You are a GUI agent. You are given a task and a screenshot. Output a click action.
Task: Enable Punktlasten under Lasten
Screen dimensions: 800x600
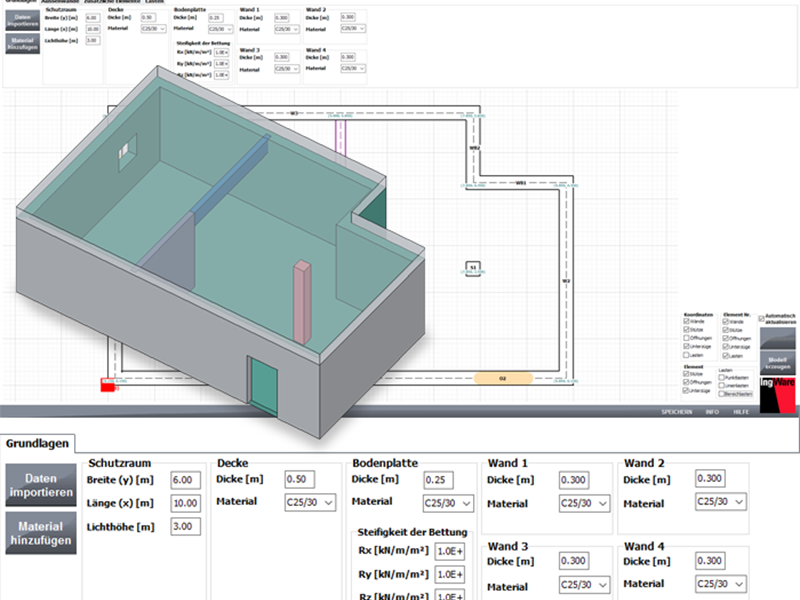pos(722,377)
